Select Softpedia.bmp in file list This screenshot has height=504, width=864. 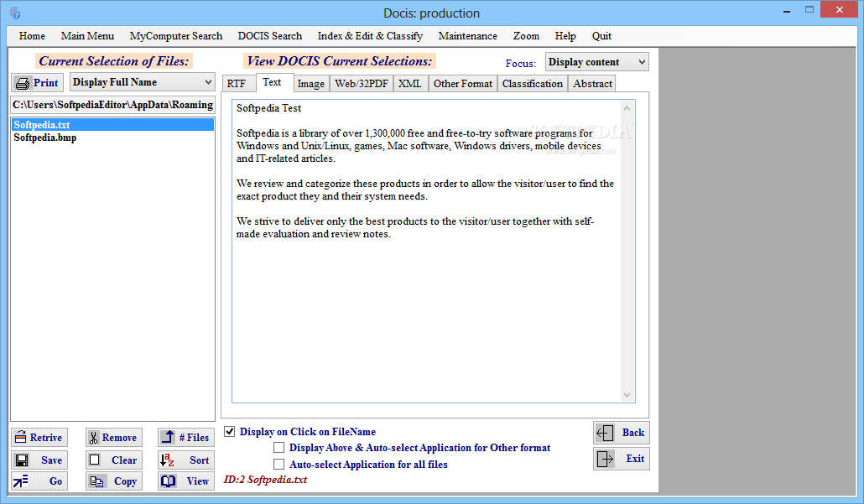[x=113, y=138]
